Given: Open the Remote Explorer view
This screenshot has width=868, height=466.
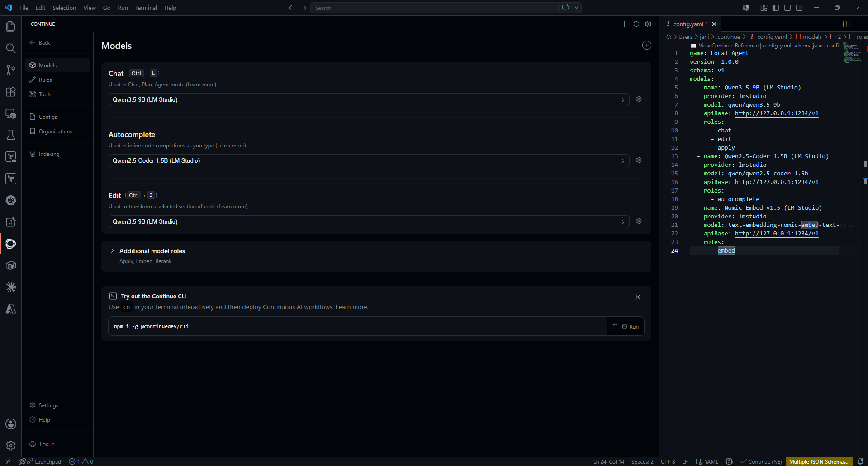Looking at the screenshot, I should pyautogui.click(x=10, y=113).
